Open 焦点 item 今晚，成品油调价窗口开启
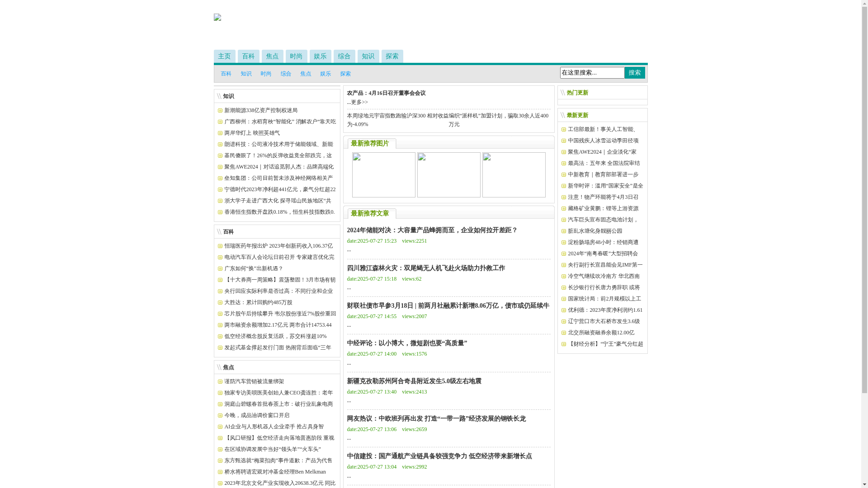Image resolution: width=868 pixels, height=488 pixels. tap(257, 415)
